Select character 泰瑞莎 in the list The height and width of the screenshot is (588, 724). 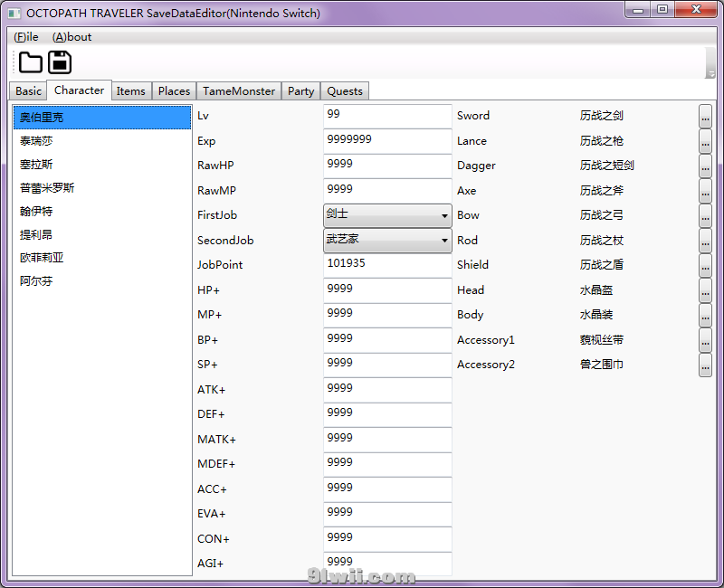[x=102, y=141]
